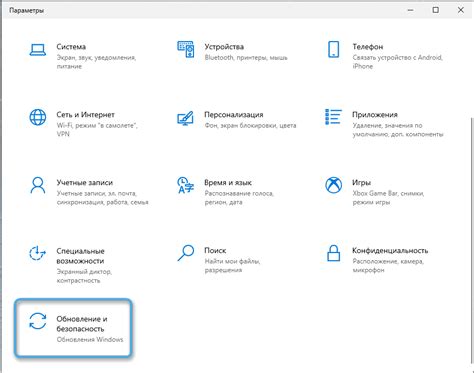Viewport: 474px width, 373px height.
Task: Click 'Xbox Game Bar, снимки' description
Action: [x=388, y=198]
